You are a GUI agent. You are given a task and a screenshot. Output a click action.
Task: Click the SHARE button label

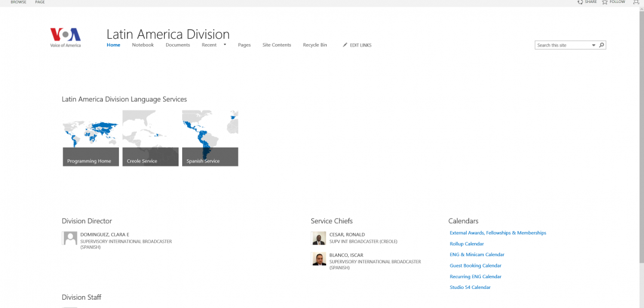pos(591,2)
